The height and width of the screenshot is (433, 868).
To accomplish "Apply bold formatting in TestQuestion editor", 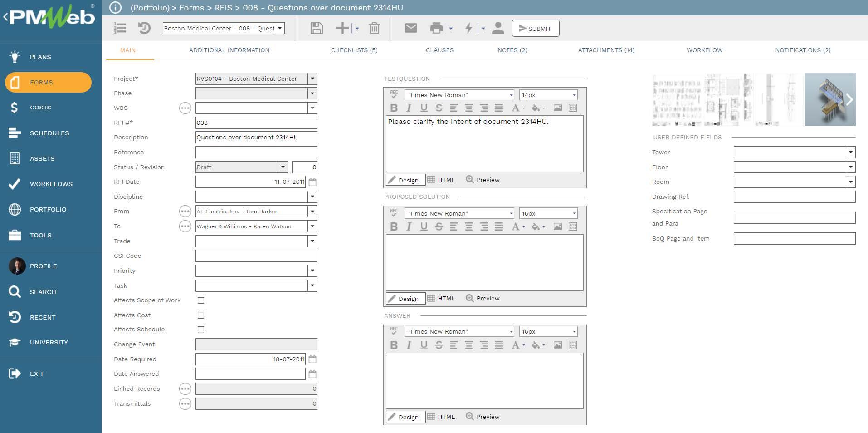I will point(394,108).
